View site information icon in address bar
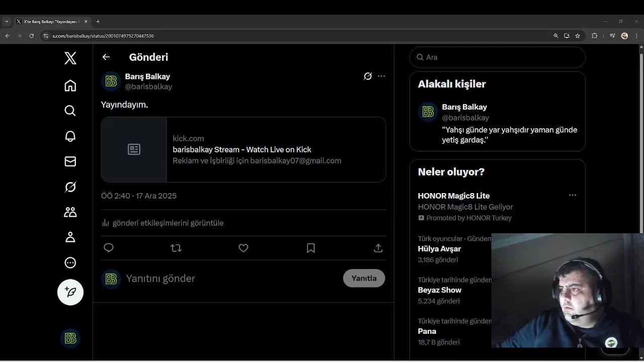644x362 pixels. click(46, 36)
